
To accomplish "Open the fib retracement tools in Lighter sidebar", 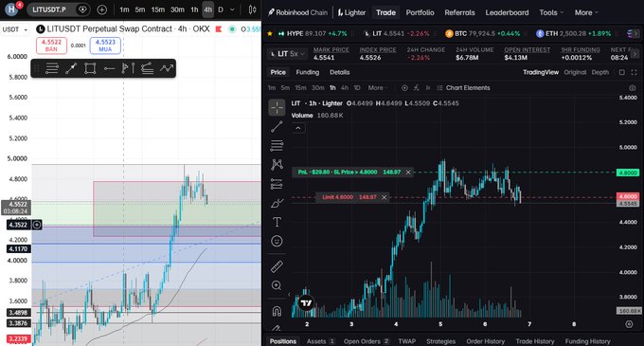I will [277, 145].
